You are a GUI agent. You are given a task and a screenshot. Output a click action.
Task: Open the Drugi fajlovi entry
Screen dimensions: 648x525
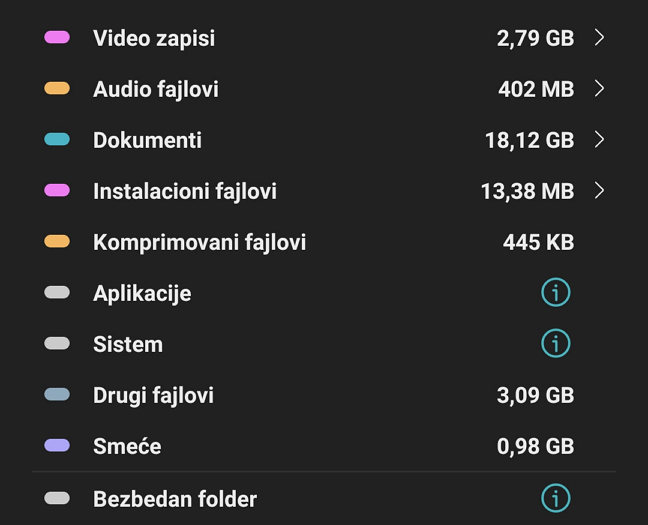(x=153, y=395)
